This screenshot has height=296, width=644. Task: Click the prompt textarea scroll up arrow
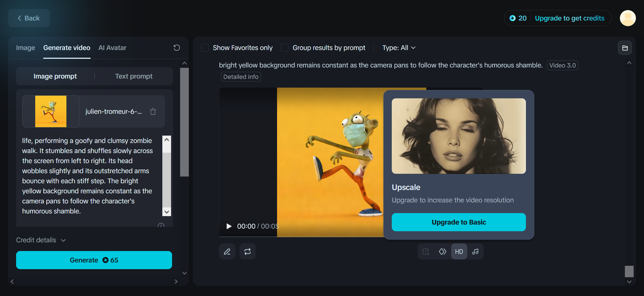coord(167,140)
